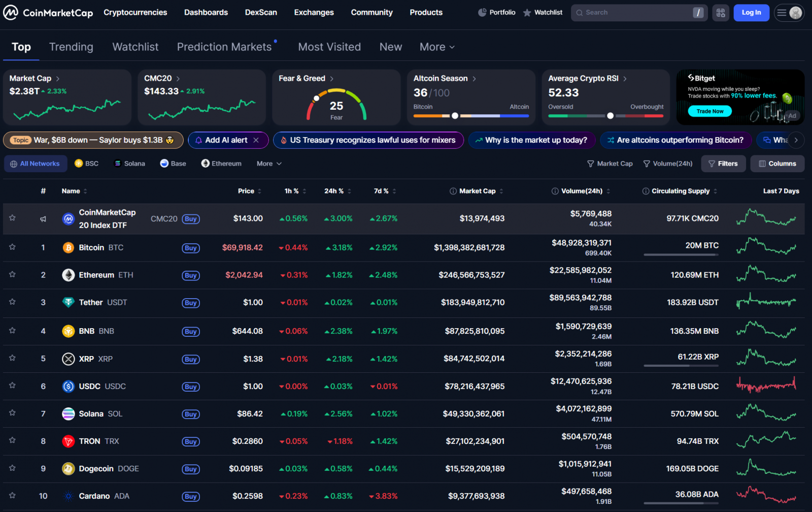Click the Log In button

751,13
